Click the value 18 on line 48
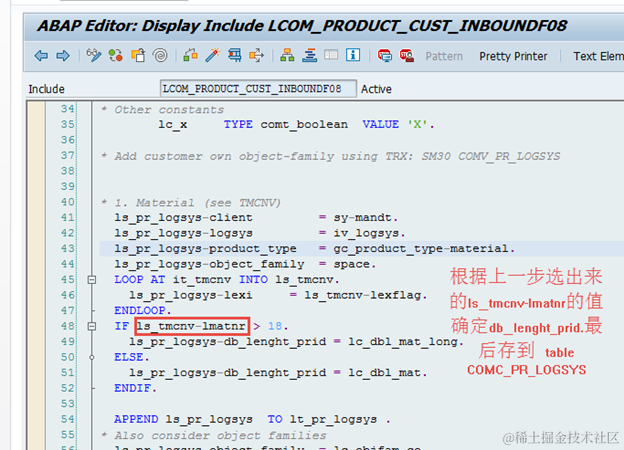 pyautogui.click(x=275, y=326)
